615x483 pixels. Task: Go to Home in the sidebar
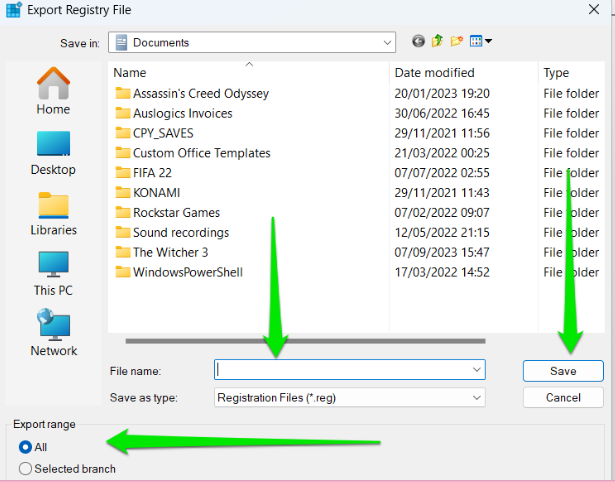pyautogui.click(x=53, y=91)
